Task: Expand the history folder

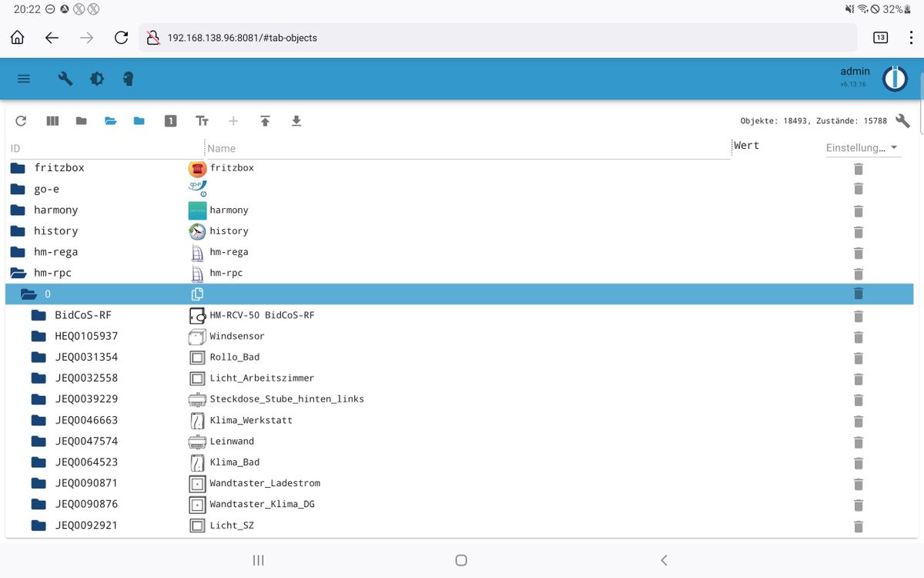Action: [x=18, y=230]
